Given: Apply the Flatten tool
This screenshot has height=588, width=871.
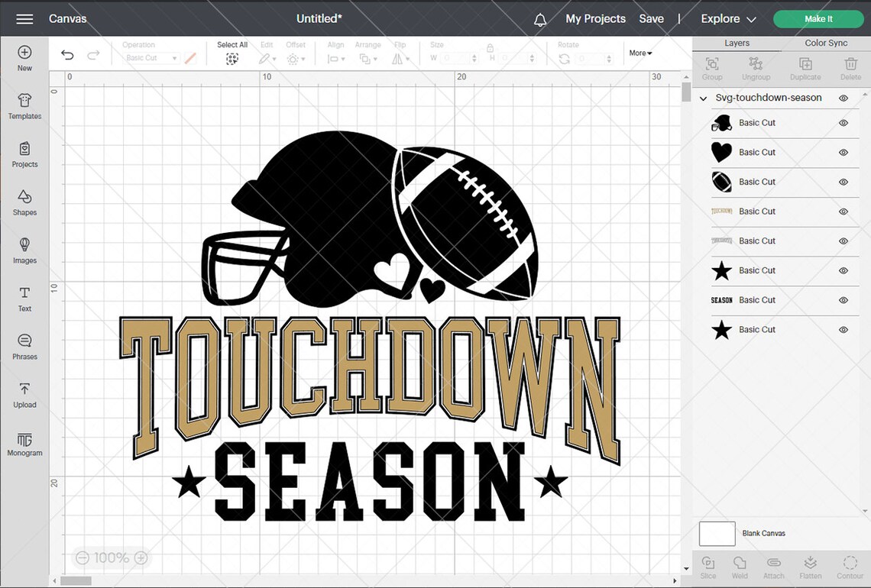Looking at the screenshot, I should (810, 565).
